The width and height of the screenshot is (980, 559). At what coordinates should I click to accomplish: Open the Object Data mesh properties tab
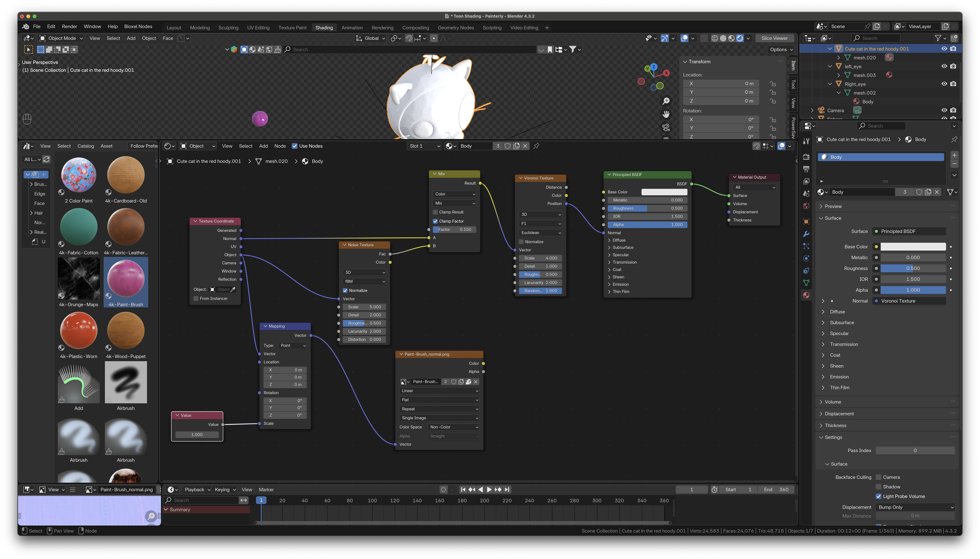pyautogui.click(x=806, y=283)
